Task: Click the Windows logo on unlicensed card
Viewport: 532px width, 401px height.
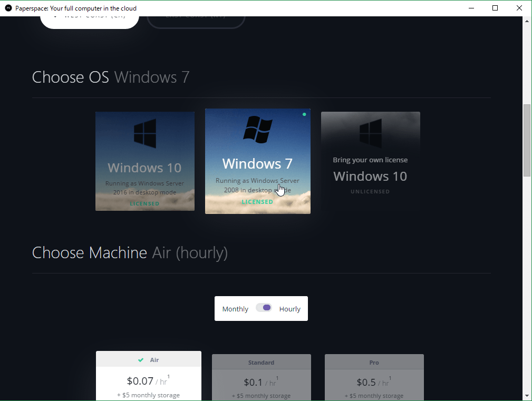Action: (371, 133)
